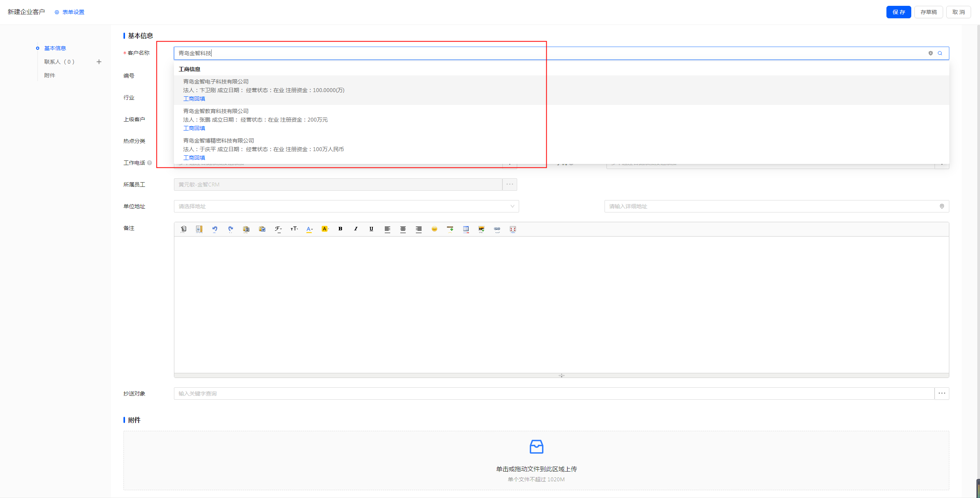The width and height of the screenshot is (980, 498).
Task: Click 工商回填 under 青岛金智博精密科技有限公司
Action: tap(194, 158)
